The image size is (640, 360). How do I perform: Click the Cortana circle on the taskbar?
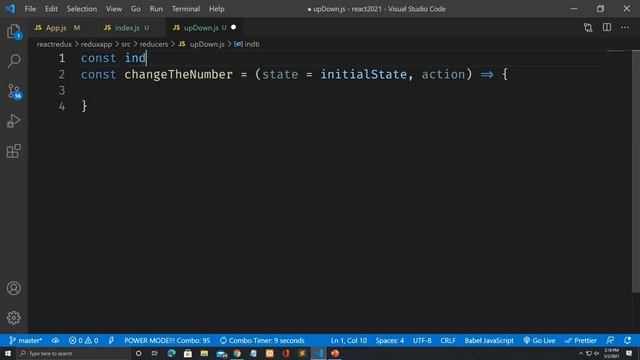point(138,353)
